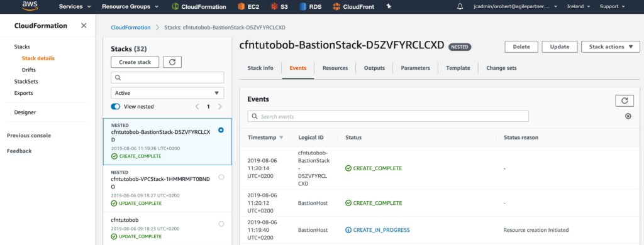Open the CloudFront shortcut icon

(x=337, y=6)
